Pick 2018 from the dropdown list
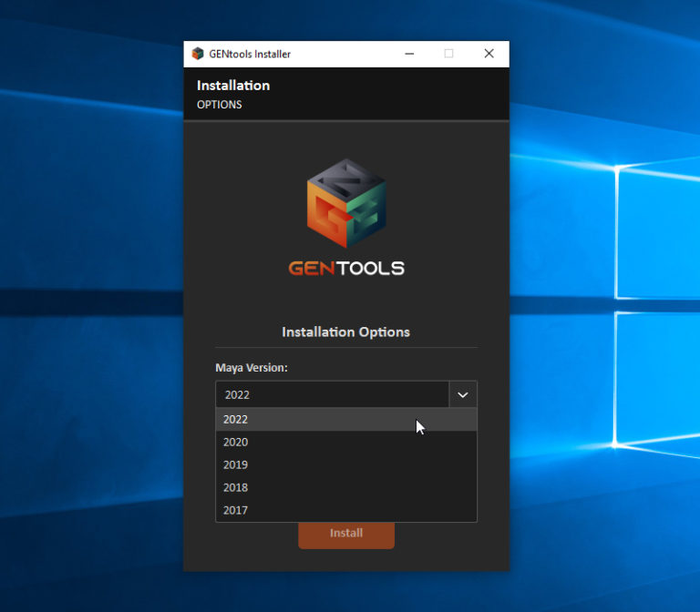The image size is (700, 612). (x=346, y=487)
